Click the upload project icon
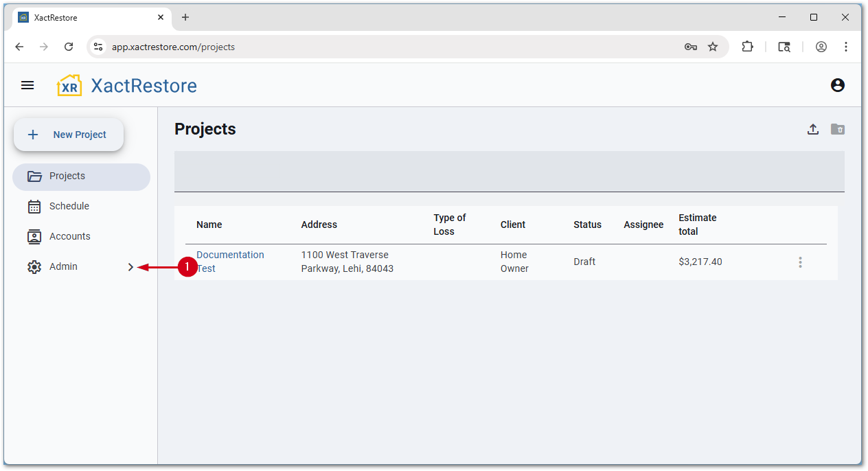868x471 pixels. (812, 129)
